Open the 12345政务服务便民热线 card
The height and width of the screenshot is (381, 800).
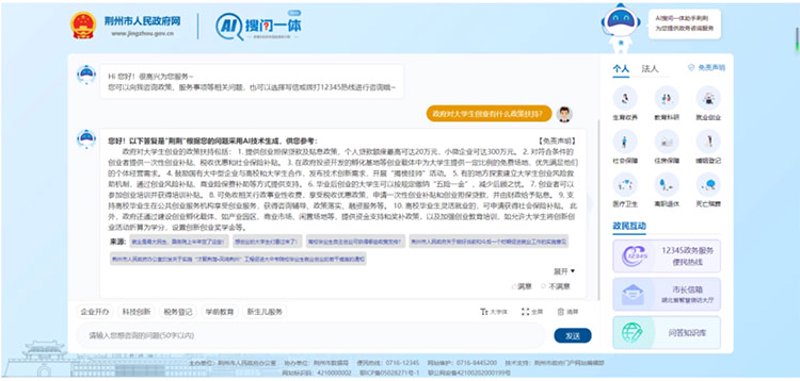tap(667, 256)
